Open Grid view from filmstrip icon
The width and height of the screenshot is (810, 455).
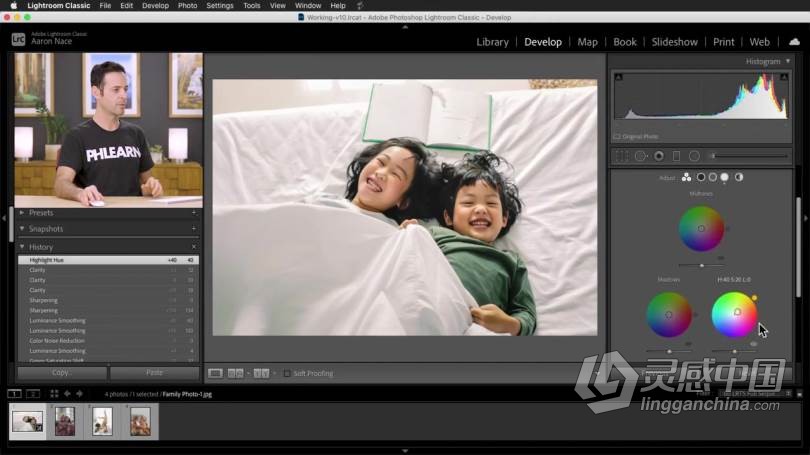coord(54,394)
